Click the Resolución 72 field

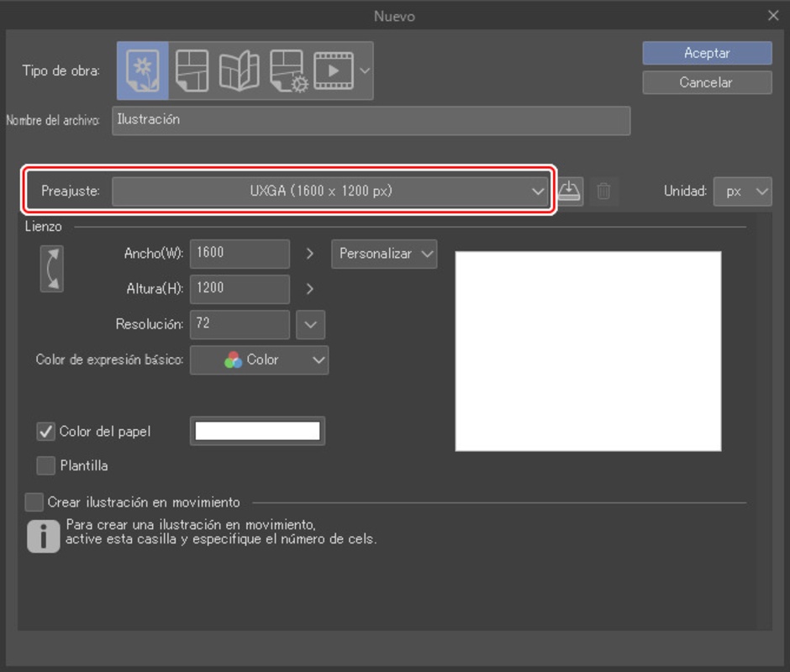tap(240, 324)
